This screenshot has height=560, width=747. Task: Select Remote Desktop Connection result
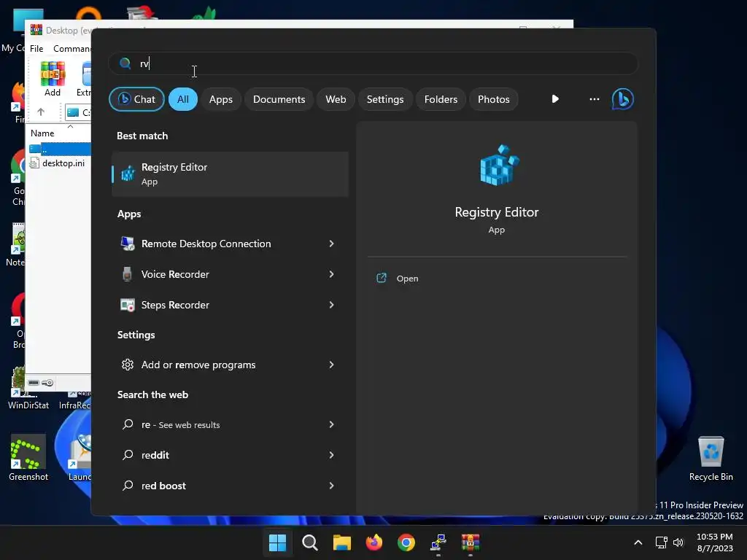230,244
